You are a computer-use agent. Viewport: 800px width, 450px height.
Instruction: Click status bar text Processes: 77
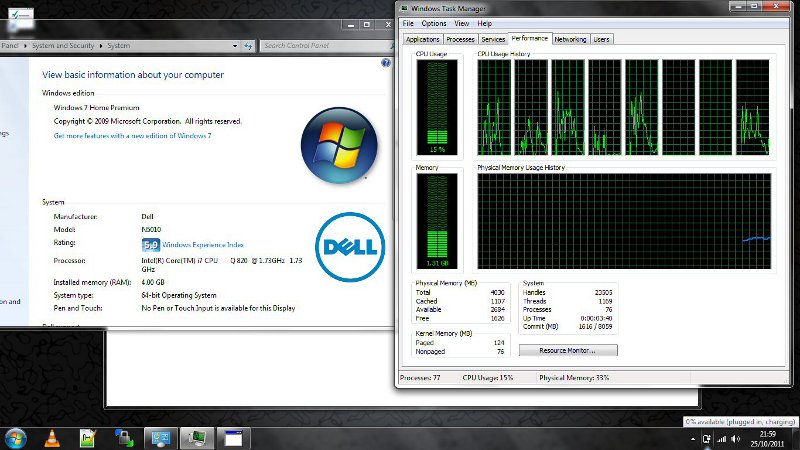tap(420, 378)
